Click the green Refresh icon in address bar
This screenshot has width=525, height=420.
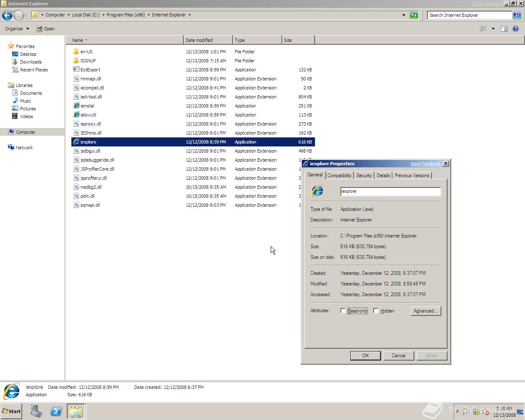[x=414, y=15]
